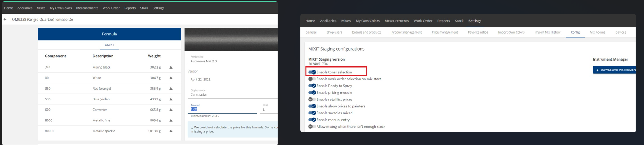Click warning triangle for 600 Converter
Screen dimensions: 644x145
pos(171,110)
